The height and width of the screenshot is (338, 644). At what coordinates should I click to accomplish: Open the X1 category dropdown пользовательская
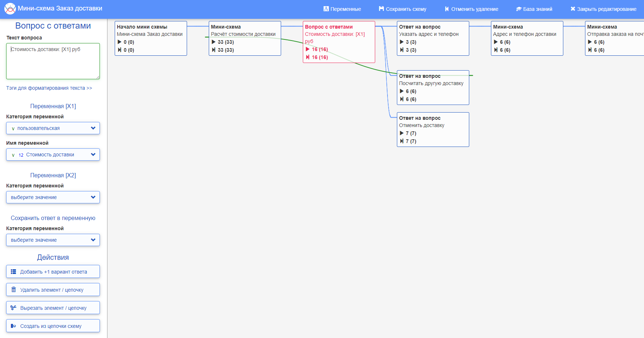pos(53,128)
